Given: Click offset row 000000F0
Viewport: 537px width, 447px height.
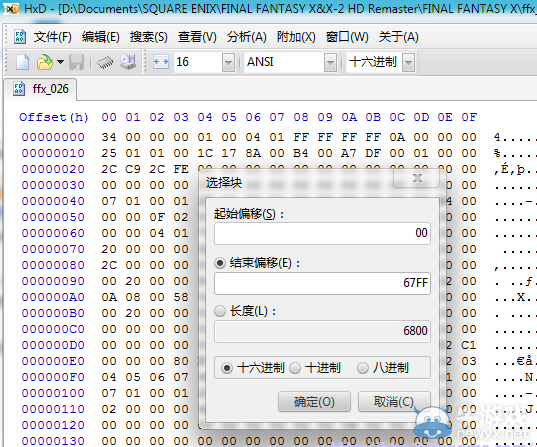Looking at the screenshot, I should 53,377.
